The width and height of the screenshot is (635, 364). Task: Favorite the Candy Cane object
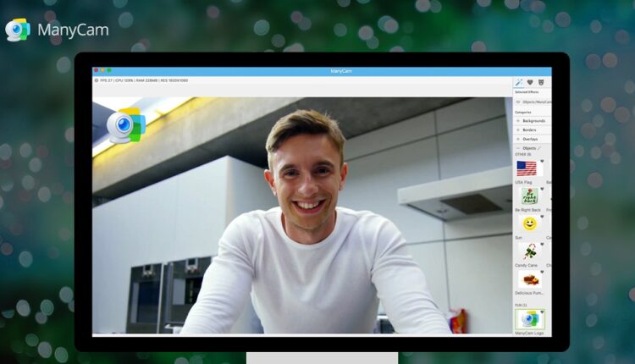click(542, 244)
